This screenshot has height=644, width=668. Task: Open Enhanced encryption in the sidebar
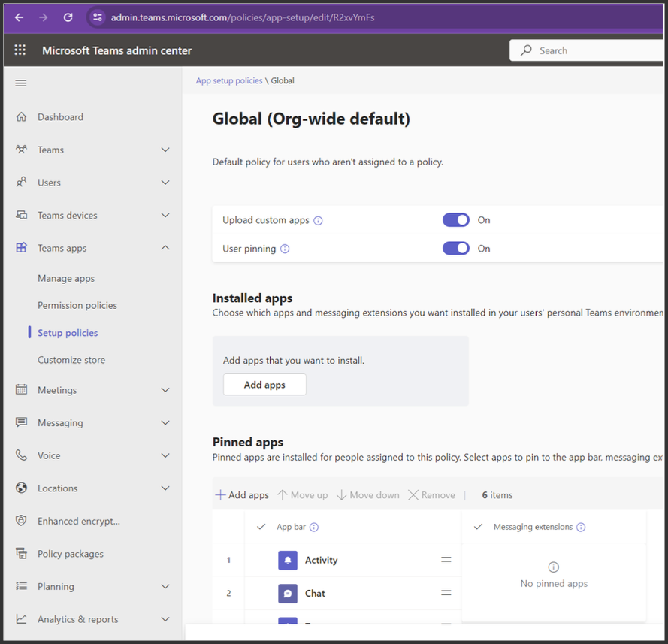click(79, 521)
